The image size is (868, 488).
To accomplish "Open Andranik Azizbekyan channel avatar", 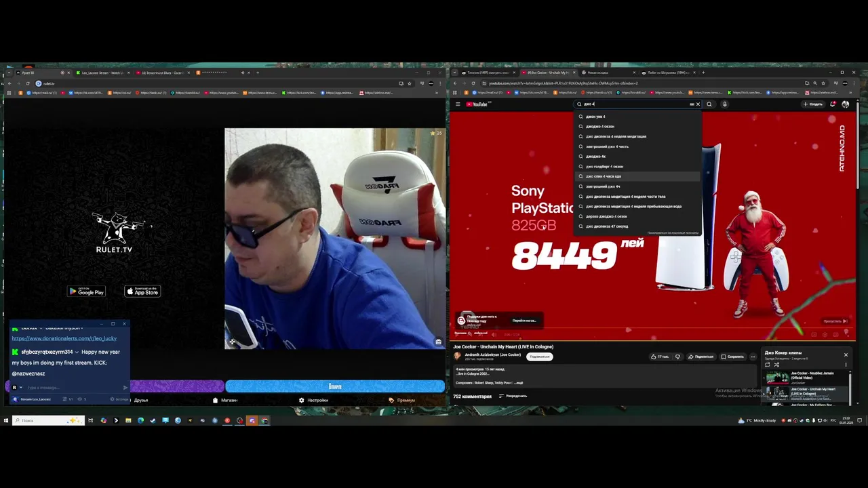I will point(458,357).
